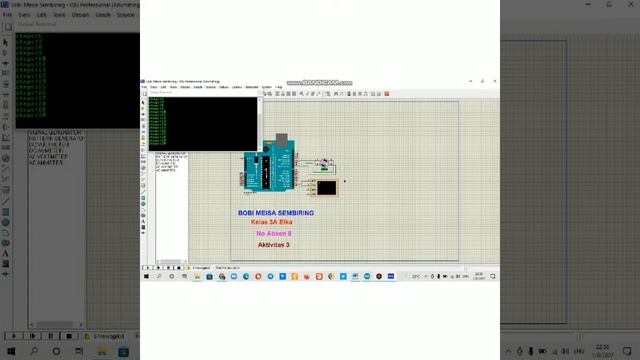Click the virtual terminal vertical scrollbar
This screenshot has height=360, width=640.
coord(260,124)
